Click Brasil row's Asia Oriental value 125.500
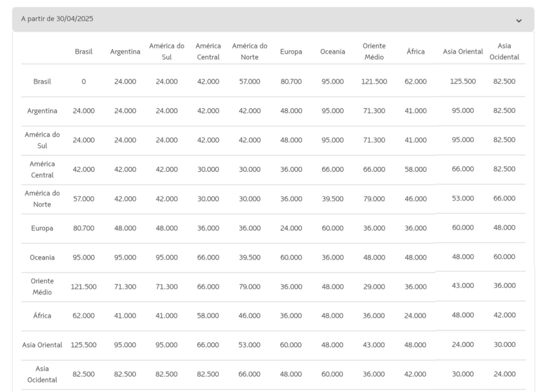Image resolution: width=541 pixels, height=392 pixels. tap(463, 82)
